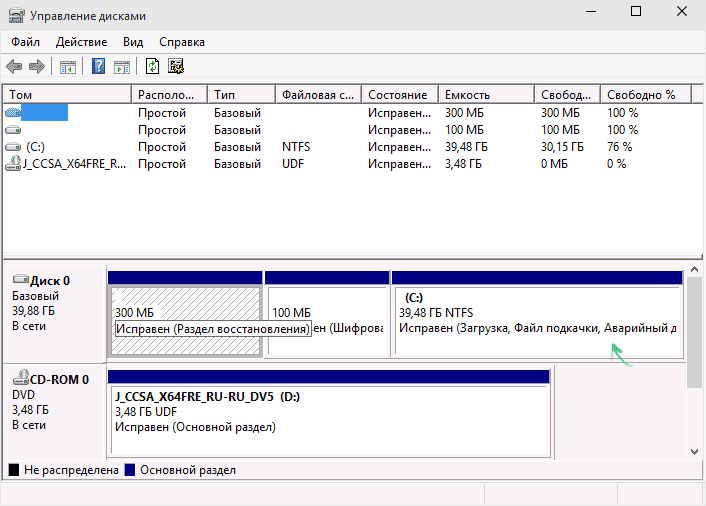Click the 30,15 ГБ free space cell
The image size is (706, 506).
[562, 147]
